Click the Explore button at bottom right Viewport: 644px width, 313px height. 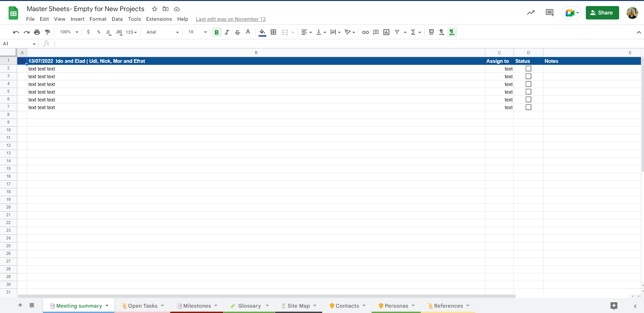tap(614, 306)
